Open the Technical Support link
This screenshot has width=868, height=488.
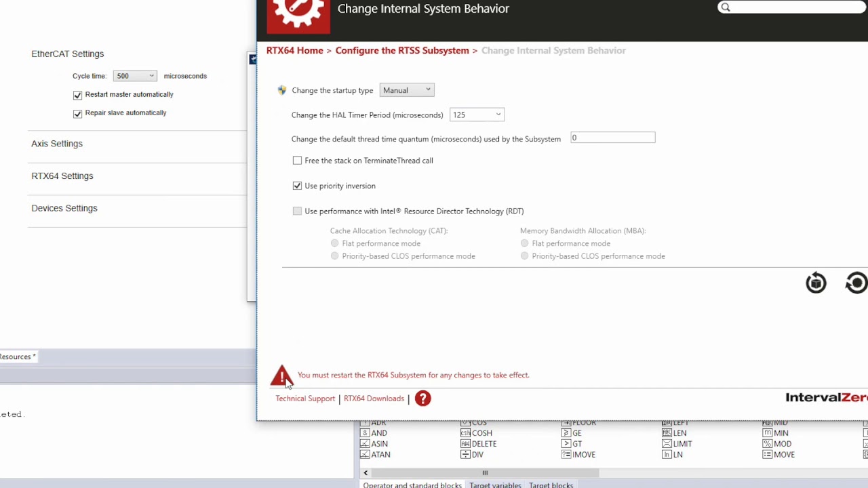pyautogui.click(x=305, y=399)
